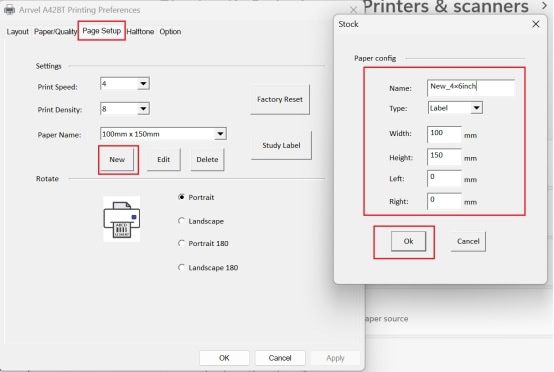
Task: Cancel the Stock dialog
Action: coord(468,241)
